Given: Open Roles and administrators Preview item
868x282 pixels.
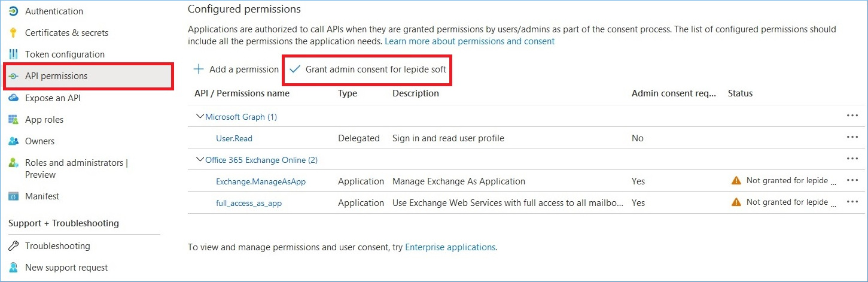Looking at the screenshot, I should tap(76, 169).
